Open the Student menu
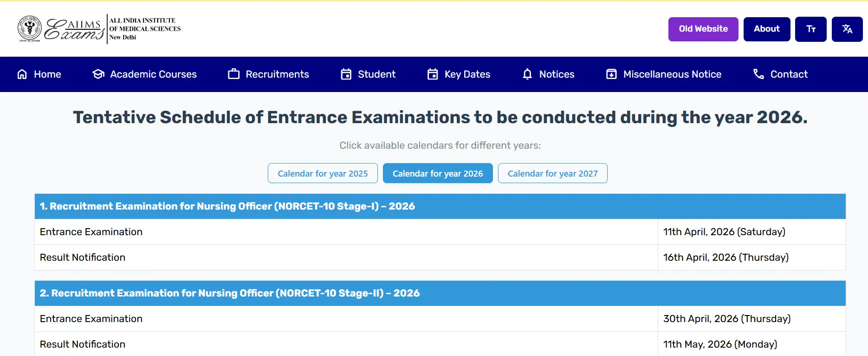This screenshot has width=868, height=356. (x=376, y=74)
